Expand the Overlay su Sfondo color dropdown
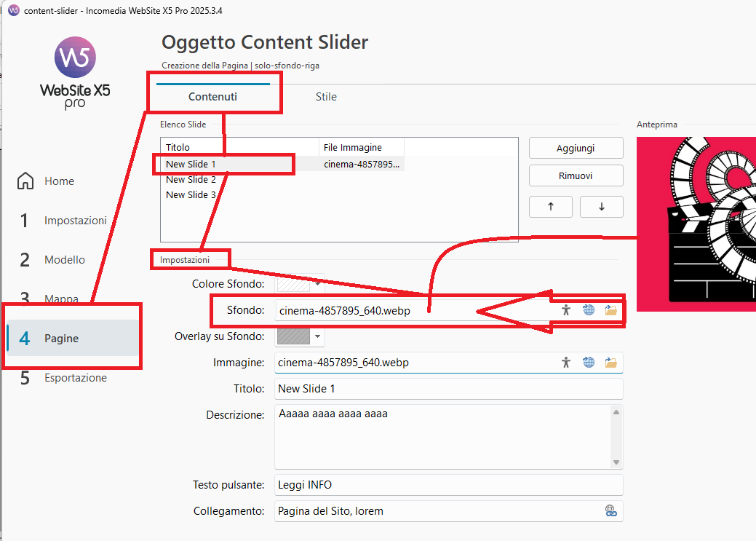This screenshot has width=756, height=541. click(x=319, y=337)
